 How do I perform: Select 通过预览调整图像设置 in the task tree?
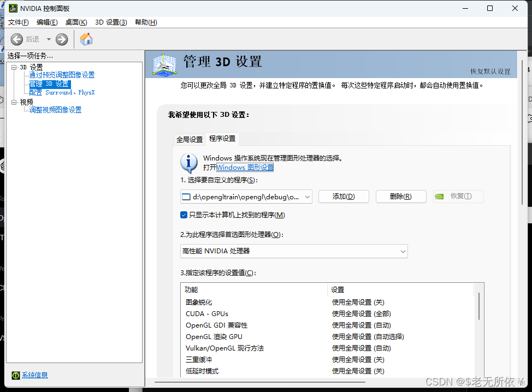pyautogui.click(x=62, y=75)
